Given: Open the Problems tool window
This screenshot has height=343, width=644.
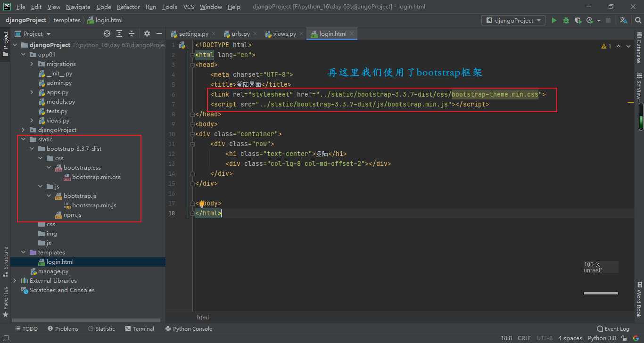Looking at the screenshot, I should (63, 329).
